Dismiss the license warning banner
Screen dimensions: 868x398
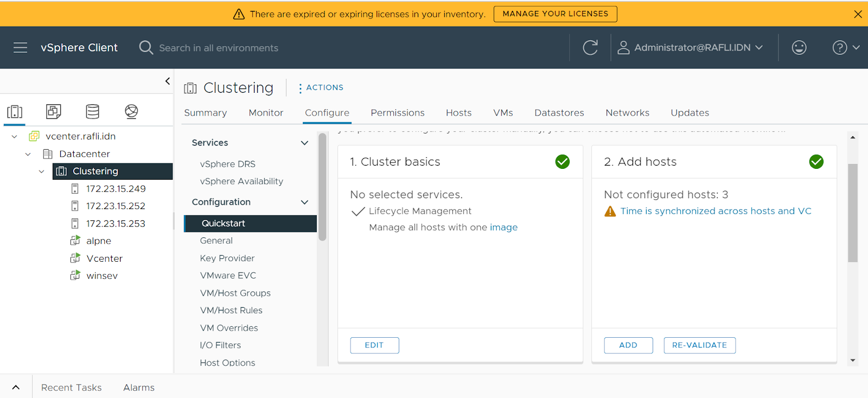pos(858,14)
